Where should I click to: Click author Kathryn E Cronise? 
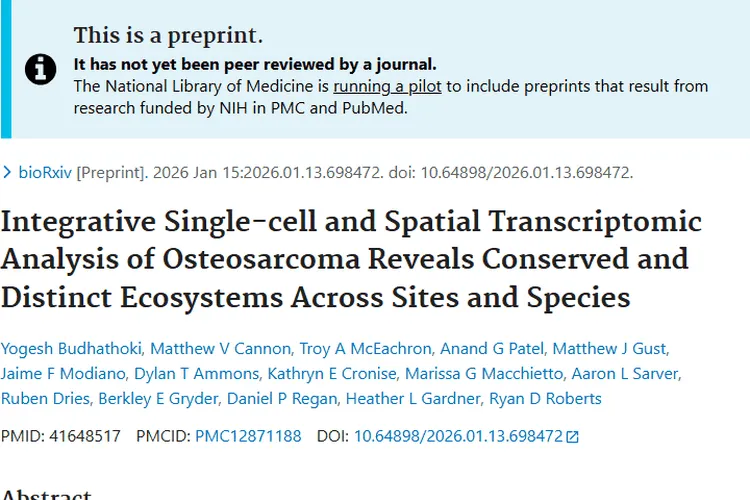tap(329, 374)
